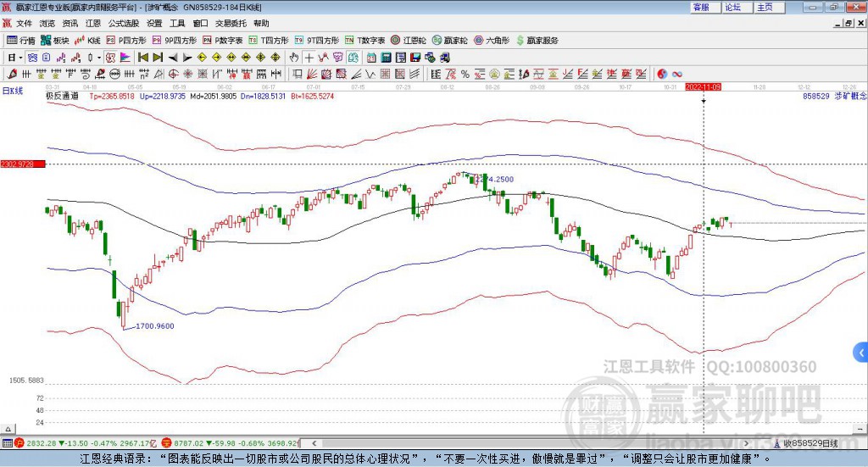The height and width of the screenshot is (467, 868).
Task: Open the 江恩 menu
Action: (93, 23)
